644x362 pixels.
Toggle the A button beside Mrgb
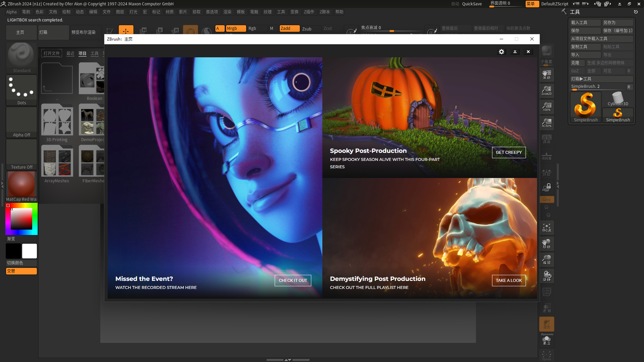tap(220, 28)
